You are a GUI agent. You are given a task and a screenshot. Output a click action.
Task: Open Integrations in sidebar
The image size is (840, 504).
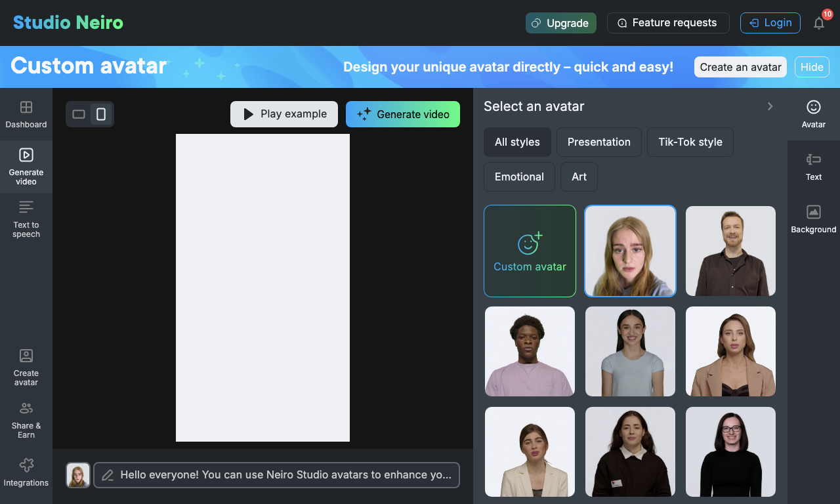(x=26, y=472)
